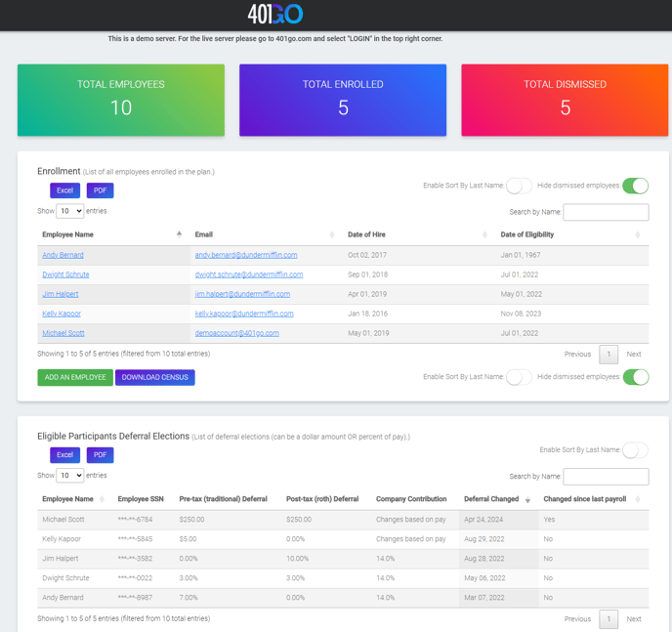Click Add An Employee button
Image resolution: width=672 pixels, height=632 pixels.
pos(75,377)
